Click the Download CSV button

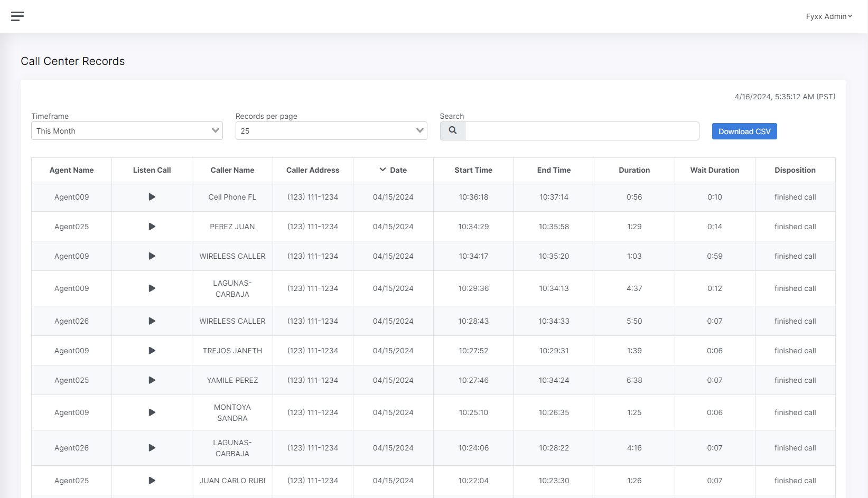pyautogui.click(x=744, y=131)
